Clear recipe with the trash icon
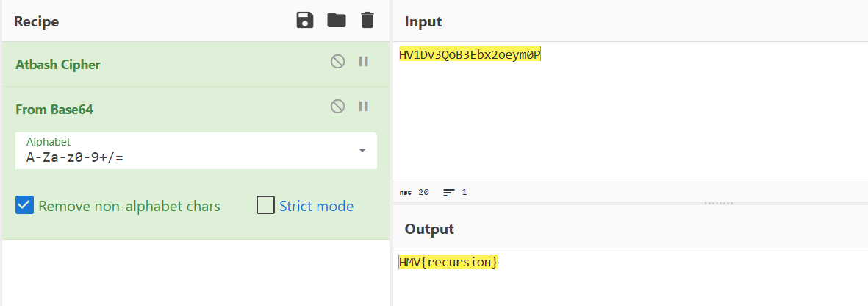 367,21
